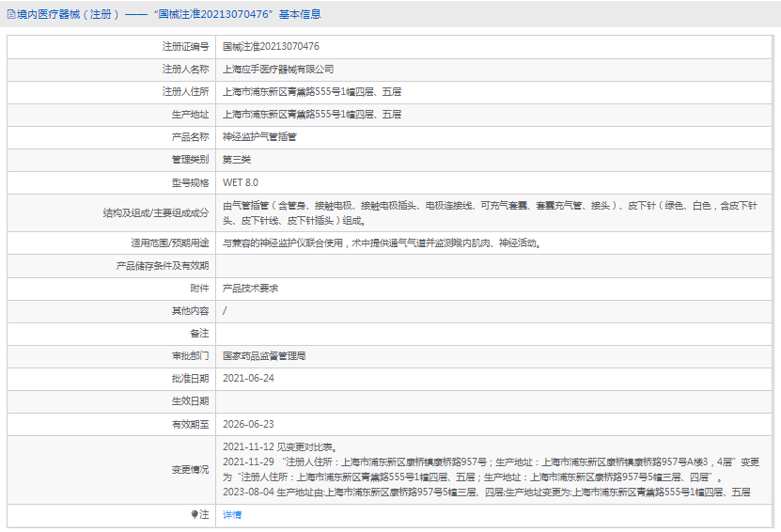Select product name 神经监护气管插管

point(259,137)
